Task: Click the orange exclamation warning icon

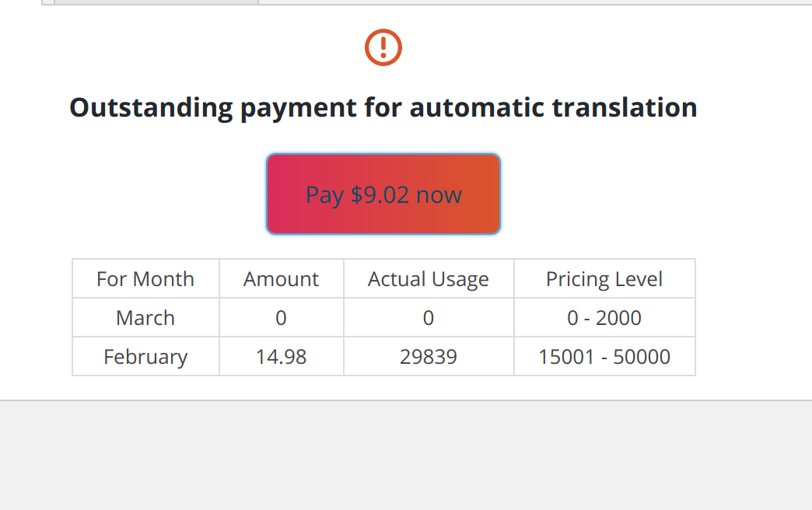Action: pyautogui.click(x=383, y=47)
